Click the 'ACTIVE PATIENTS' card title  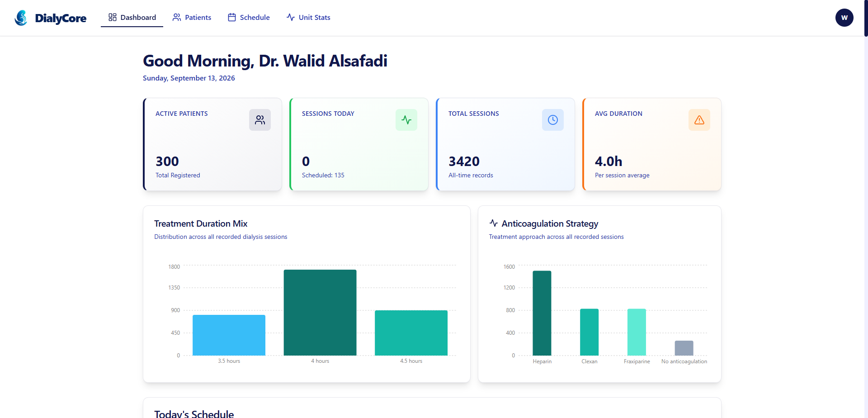click(182, 114)
